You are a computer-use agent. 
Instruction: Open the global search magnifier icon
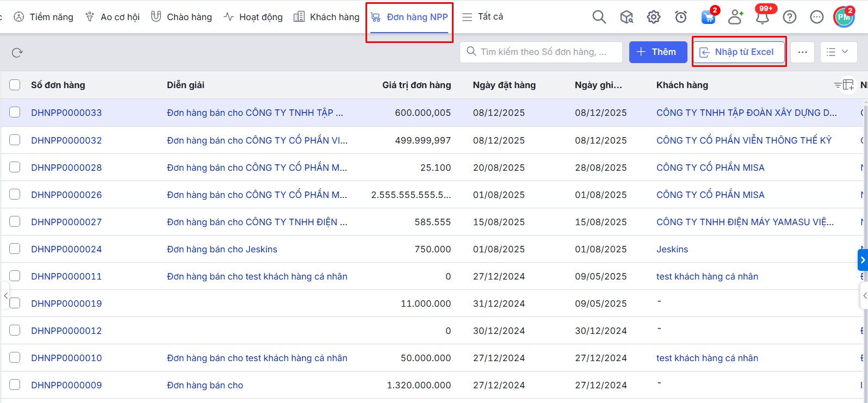click(x=599, y=17)
